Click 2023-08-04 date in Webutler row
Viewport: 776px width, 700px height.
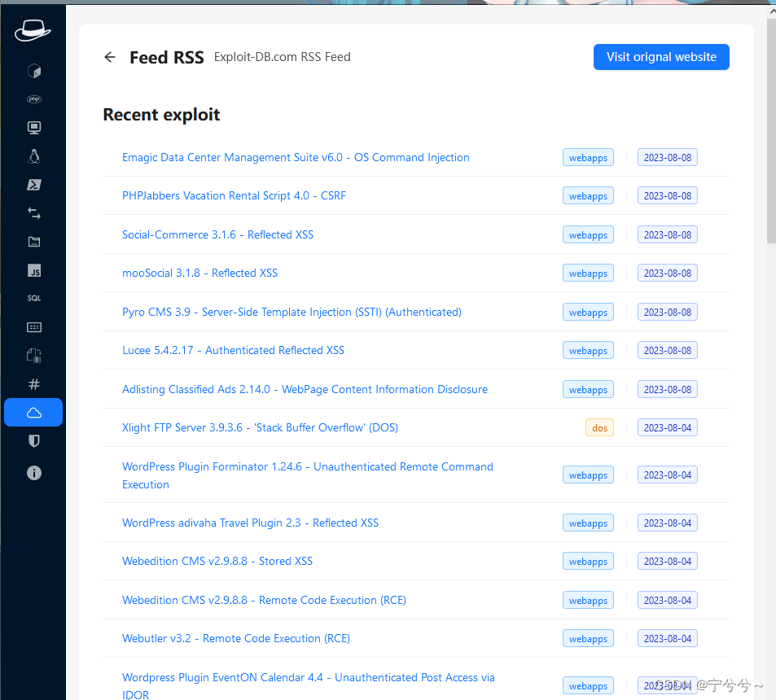tap(667, 639)
